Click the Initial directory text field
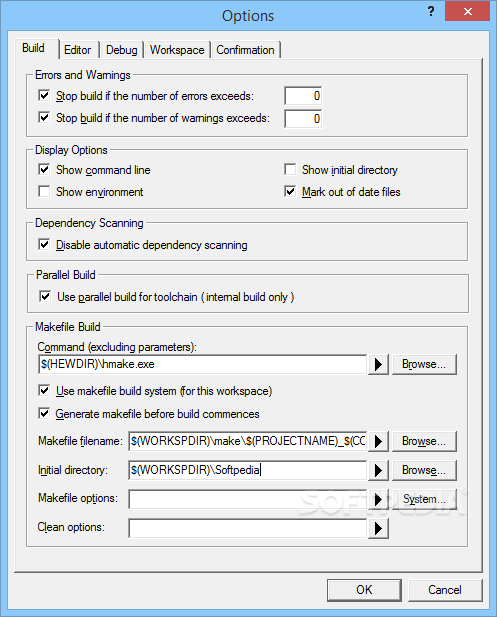 pyautogui.click(x=248, y=470)
